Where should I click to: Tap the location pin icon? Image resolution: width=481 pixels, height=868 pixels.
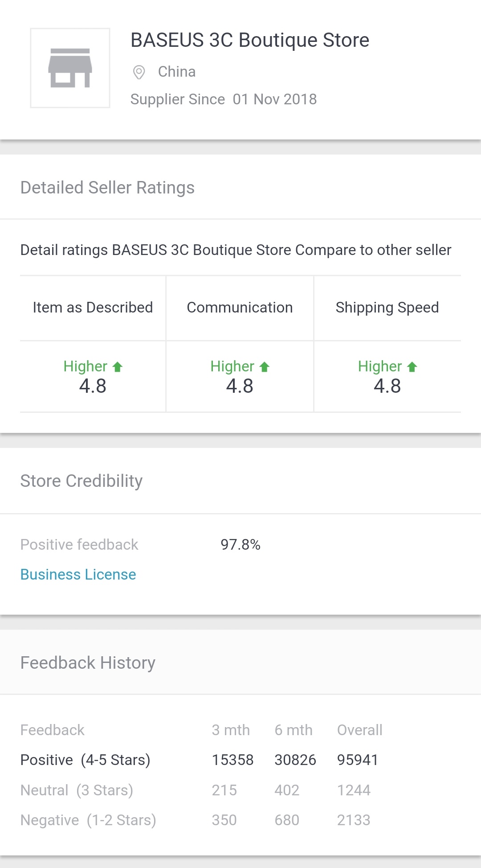coord(139,72)
